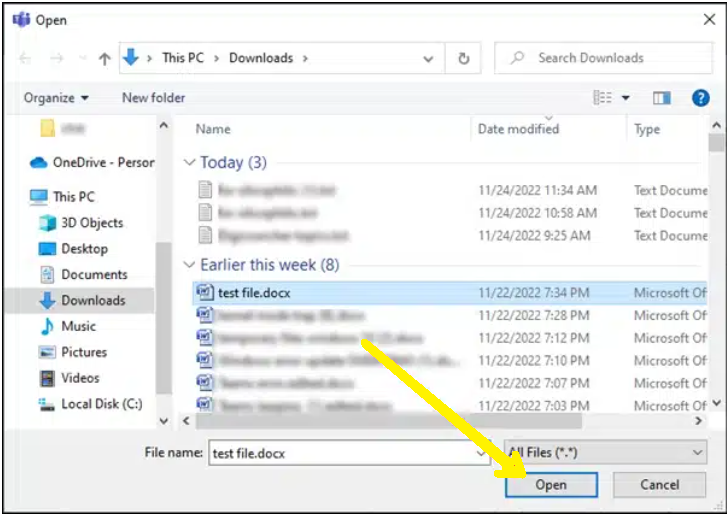
Task: Click OneDrive - Personal in sidebar
Action: coord(102,162)
